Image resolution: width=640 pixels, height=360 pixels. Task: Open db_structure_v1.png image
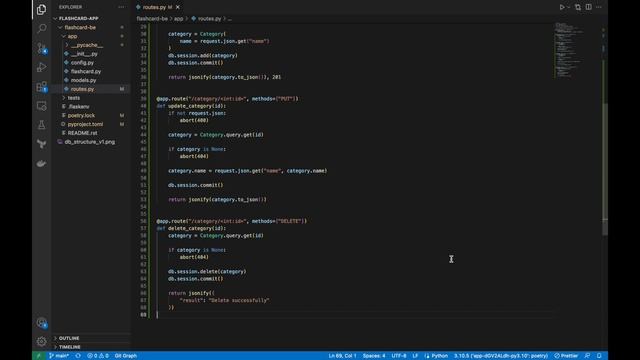tap(89, 142)
